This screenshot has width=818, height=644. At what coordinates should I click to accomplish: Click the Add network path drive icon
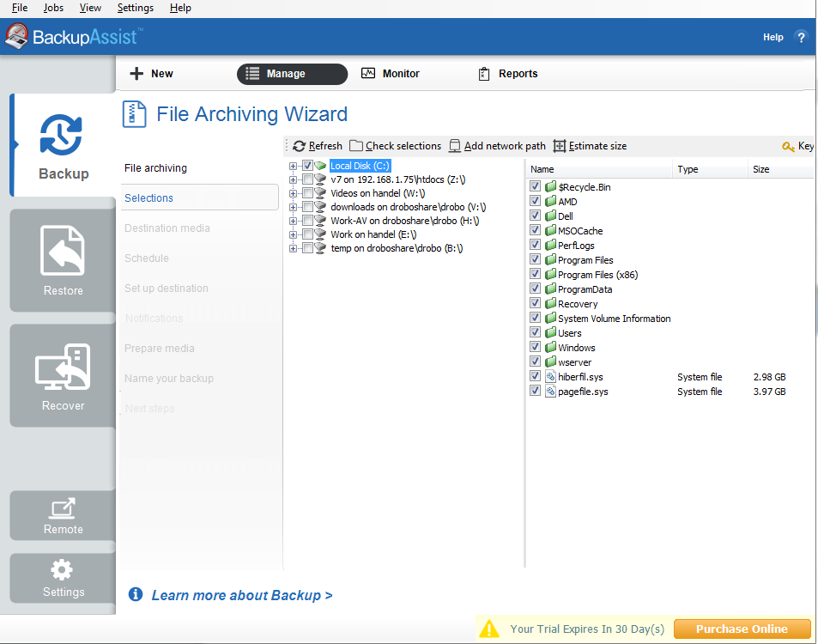point(455,146)
